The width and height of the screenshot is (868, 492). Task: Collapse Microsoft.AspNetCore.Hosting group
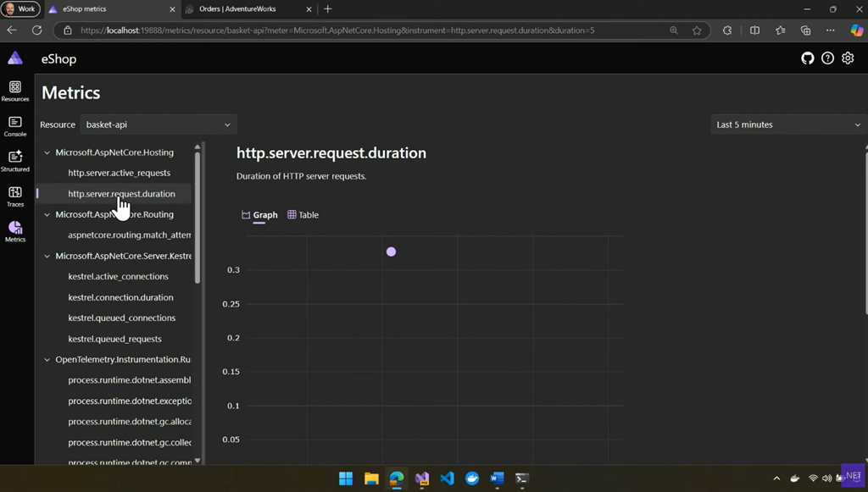point(47,152)
